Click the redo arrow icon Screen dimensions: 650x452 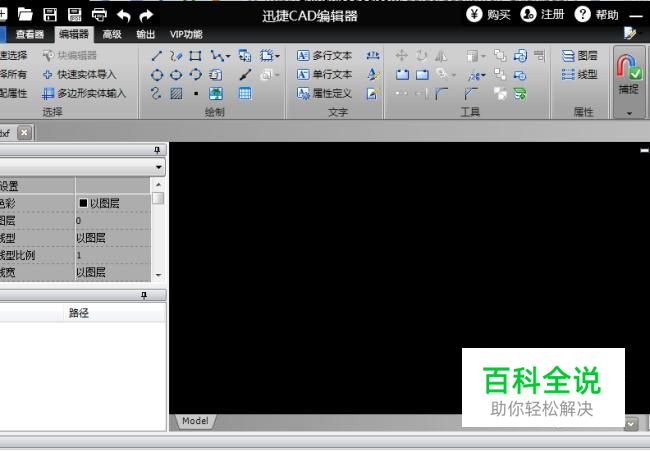click(x=146, y=15)
